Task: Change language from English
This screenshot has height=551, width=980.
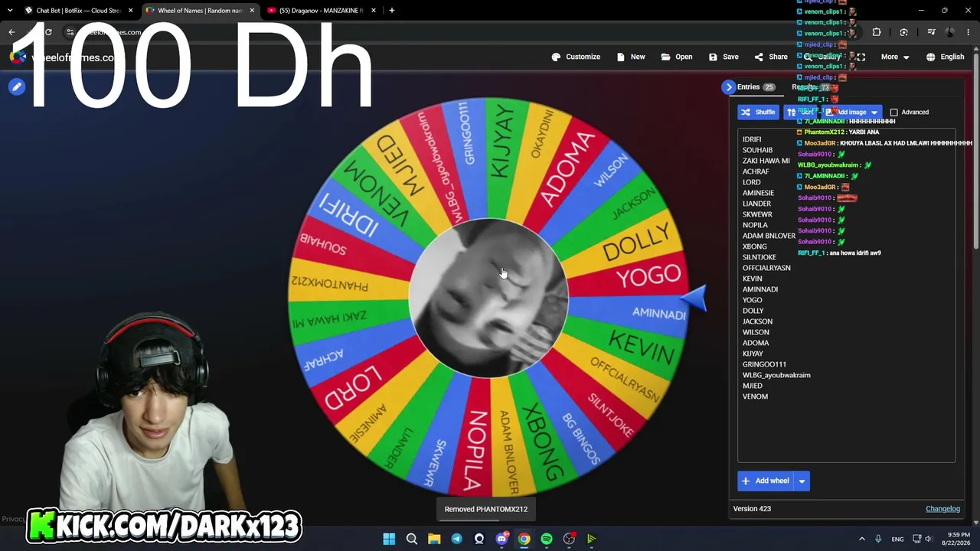Action: pos(945,57)
